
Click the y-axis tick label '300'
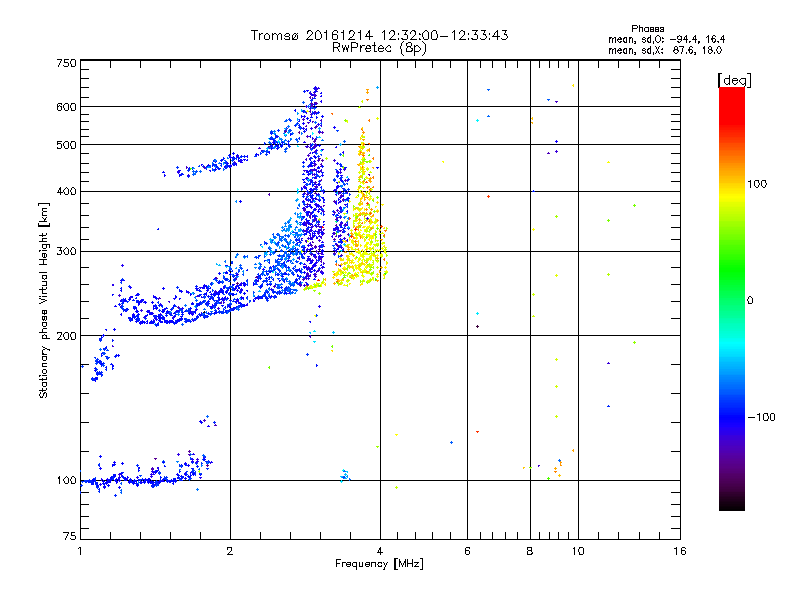(66, 252)
